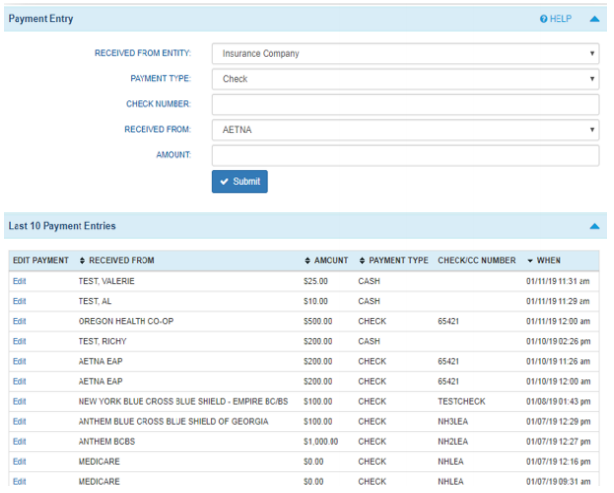Open the Payment Type dropdown
614x493 pixels.
click(405, 79)
